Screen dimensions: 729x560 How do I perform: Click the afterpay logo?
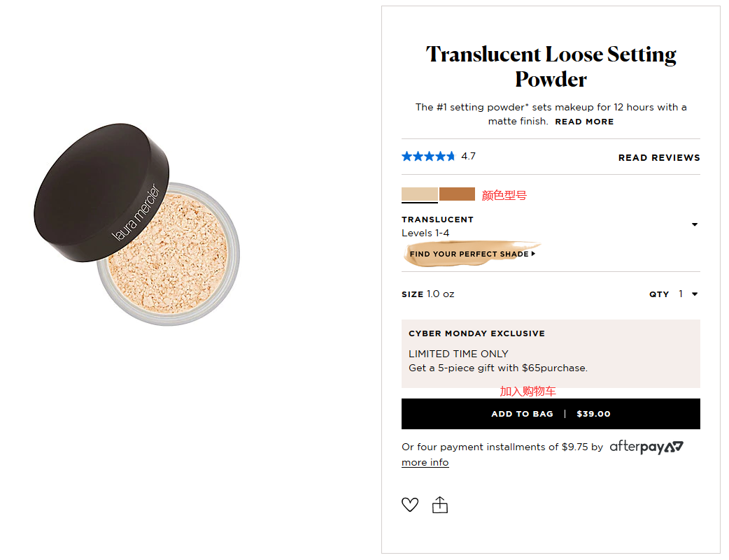[x=646, y=447]
